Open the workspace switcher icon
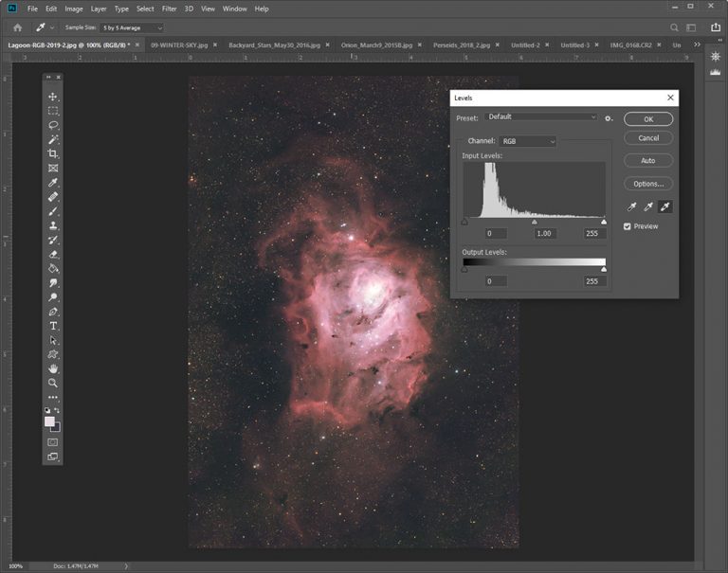 (x=691, y=27)
